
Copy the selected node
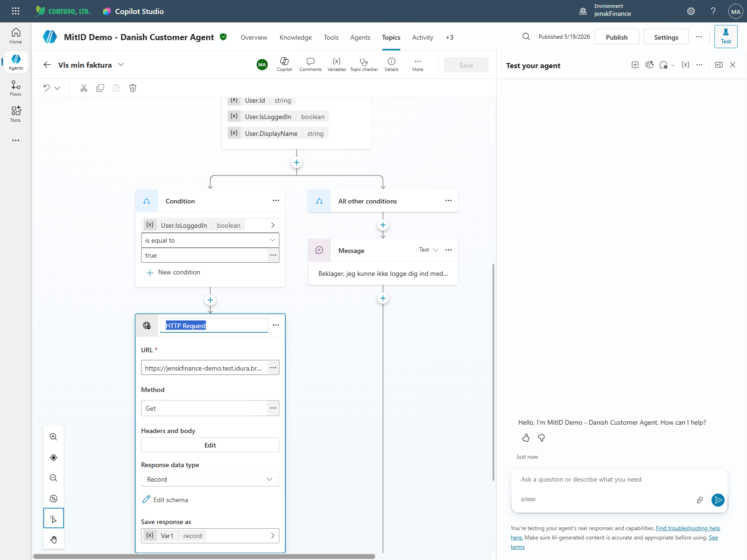click(100, 88)
